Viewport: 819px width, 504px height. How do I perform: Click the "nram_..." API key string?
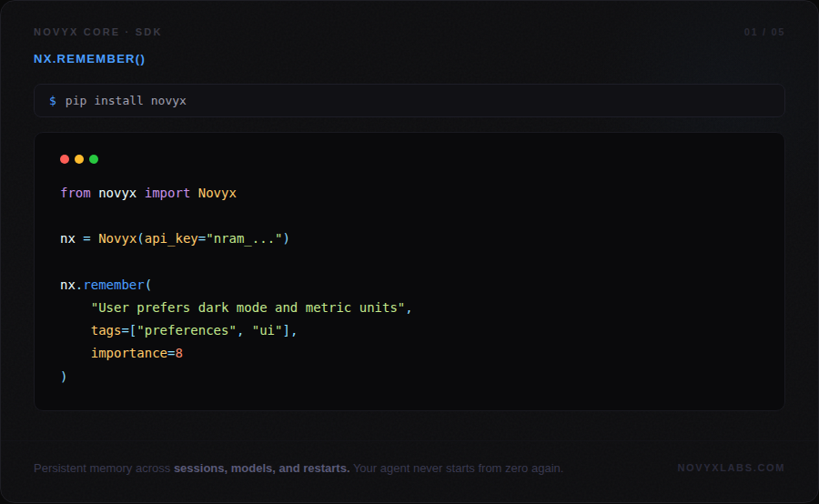click(244, 238)
